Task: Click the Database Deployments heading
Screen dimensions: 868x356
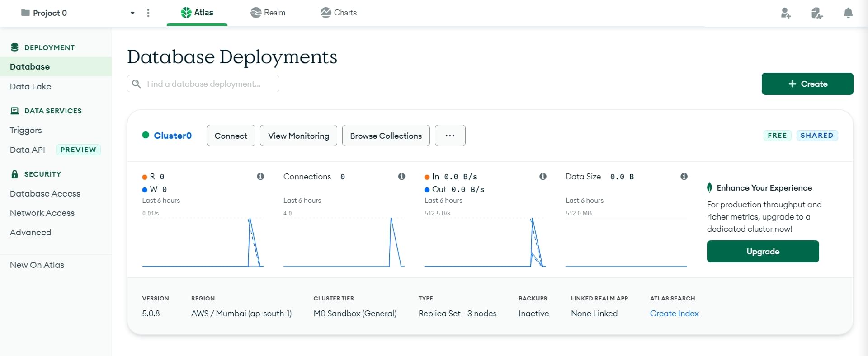Action: click(x=232, y=57)
